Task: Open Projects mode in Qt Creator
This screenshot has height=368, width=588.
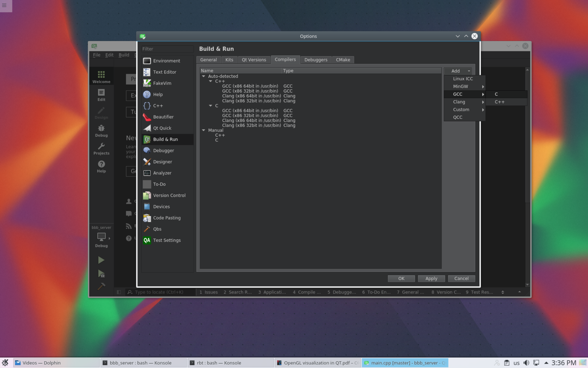Action: (x=101, y=149)
